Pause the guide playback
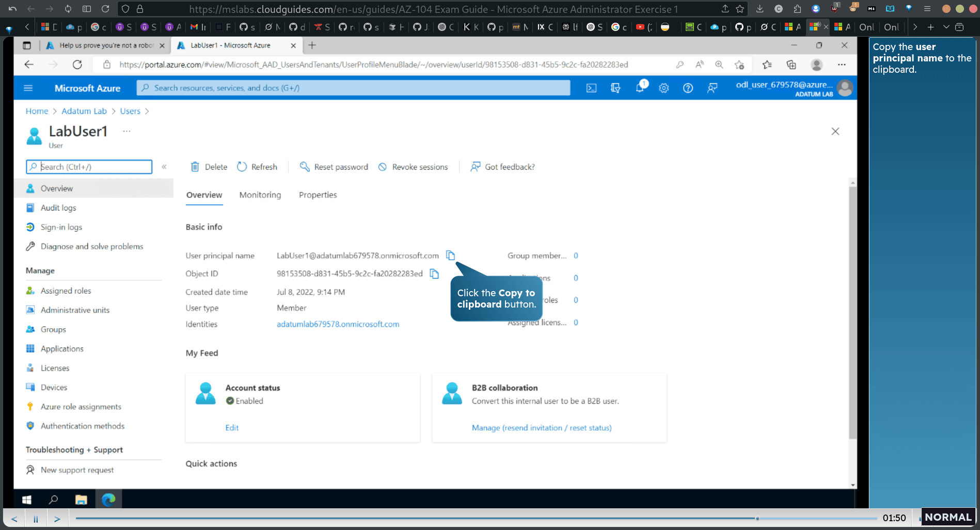 (x=36, y=519)
